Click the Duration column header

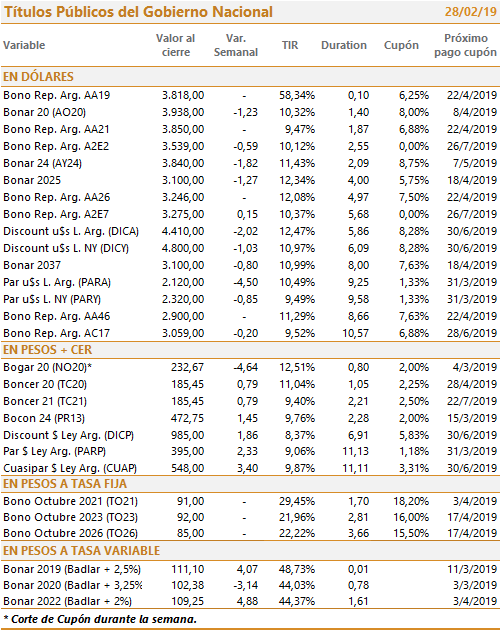(344, 45)
